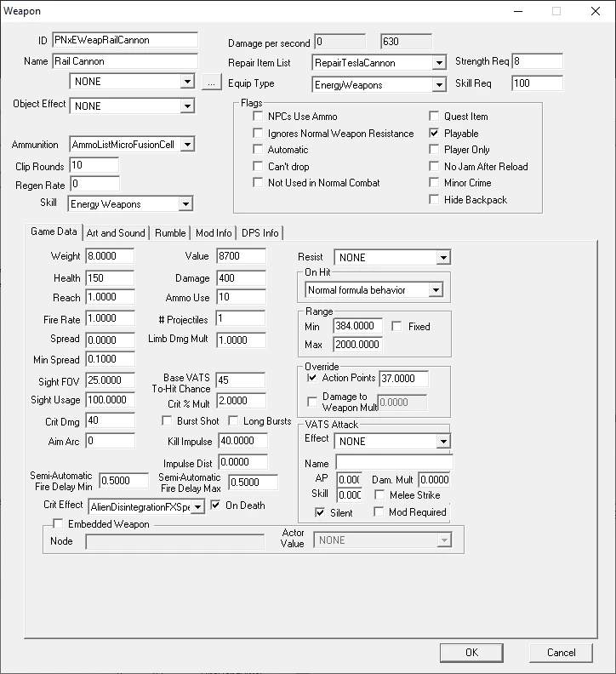The height and width of the screenshot is (674, 616).
Task: Tick the Embedded Weapon checkbox
Action: click(x=58, y=523)
